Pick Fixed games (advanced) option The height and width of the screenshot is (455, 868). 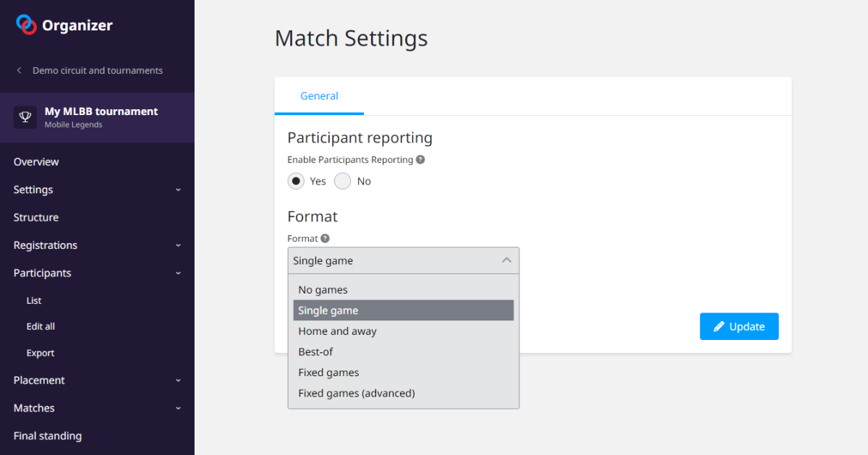(x=356, y=394)
